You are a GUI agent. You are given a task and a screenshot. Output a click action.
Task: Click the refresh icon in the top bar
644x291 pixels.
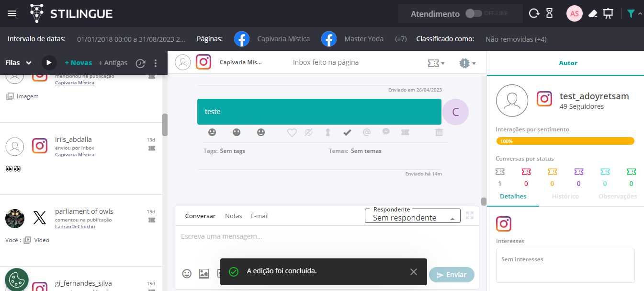coord(534,13)
